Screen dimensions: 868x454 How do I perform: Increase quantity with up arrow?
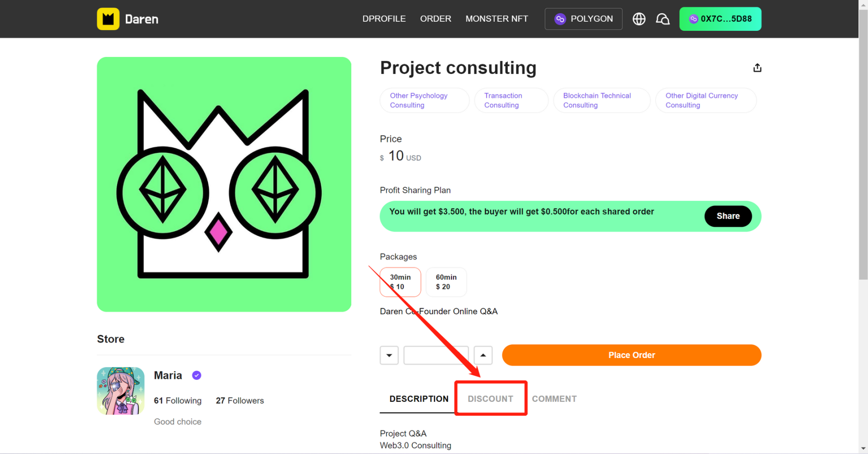(x=483, y=355)
